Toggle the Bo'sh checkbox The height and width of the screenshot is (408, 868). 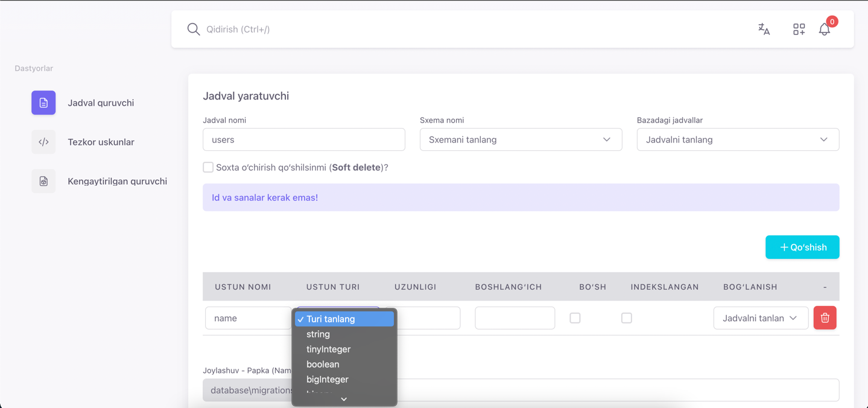point(575,318)
